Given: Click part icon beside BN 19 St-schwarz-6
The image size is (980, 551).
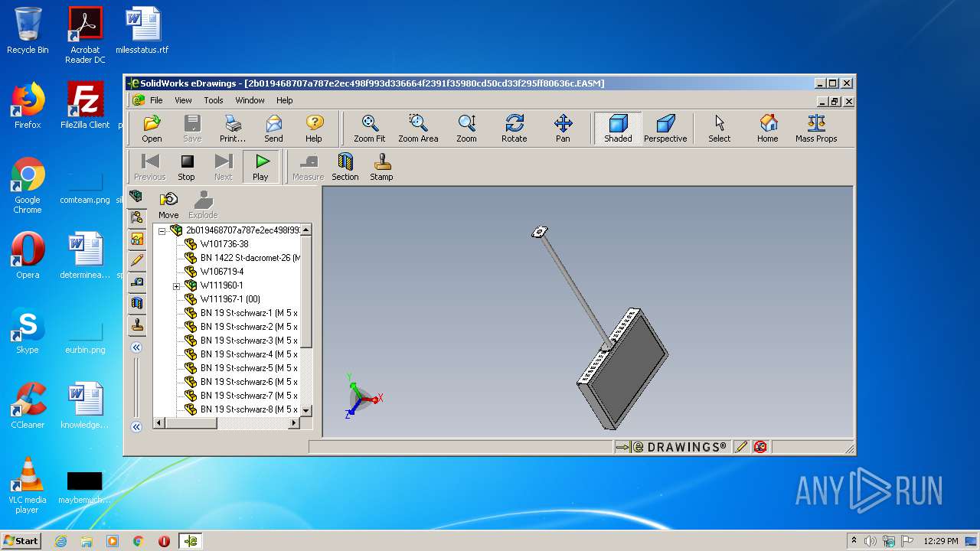Looking at the screenshot, I should coord(191,382).
